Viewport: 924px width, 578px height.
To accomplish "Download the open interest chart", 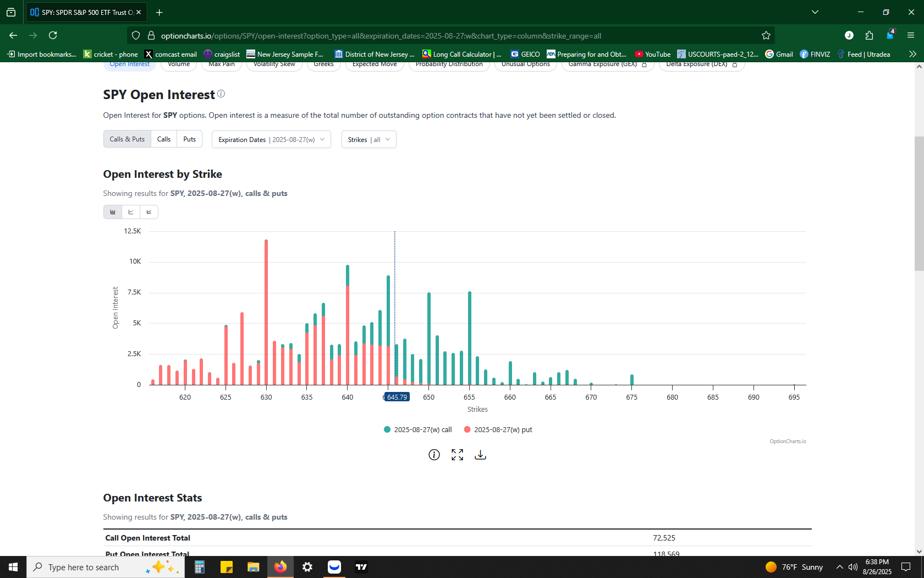I will tap(480, 455).
